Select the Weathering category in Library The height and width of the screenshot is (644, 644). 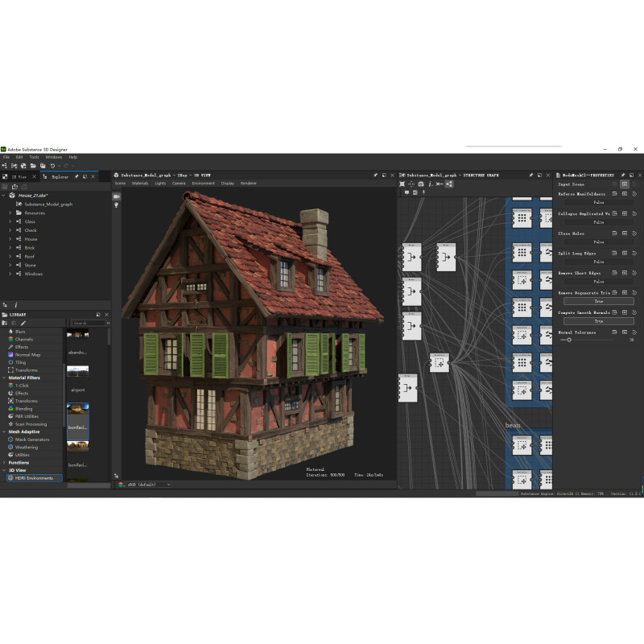point(26,447)
